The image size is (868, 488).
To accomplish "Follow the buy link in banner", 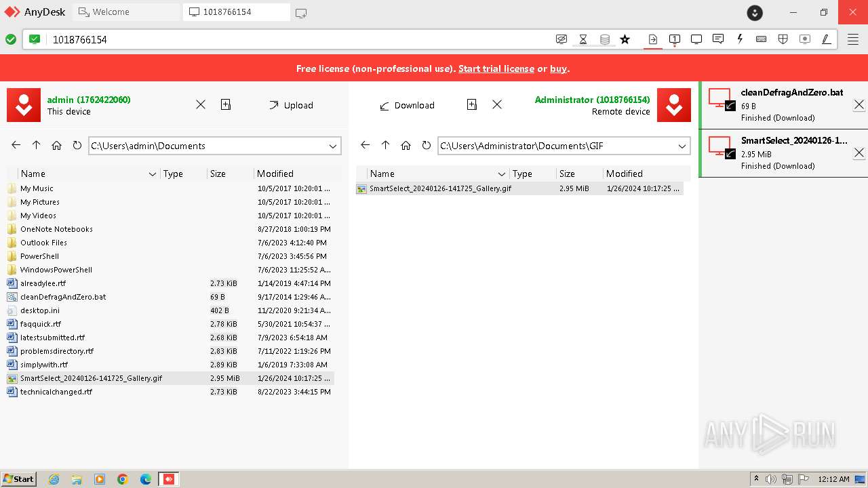I will 558,68.
